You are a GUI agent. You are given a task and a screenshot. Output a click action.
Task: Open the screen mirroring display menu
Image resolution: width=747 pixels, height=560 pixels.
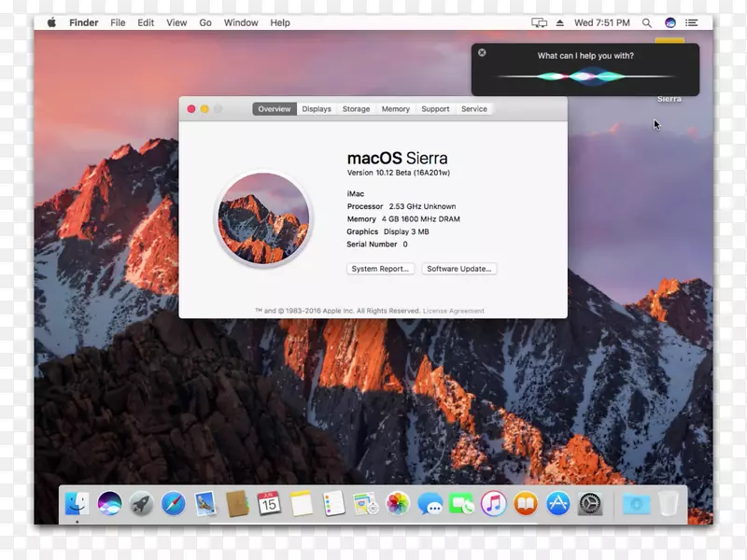(539, 22)
